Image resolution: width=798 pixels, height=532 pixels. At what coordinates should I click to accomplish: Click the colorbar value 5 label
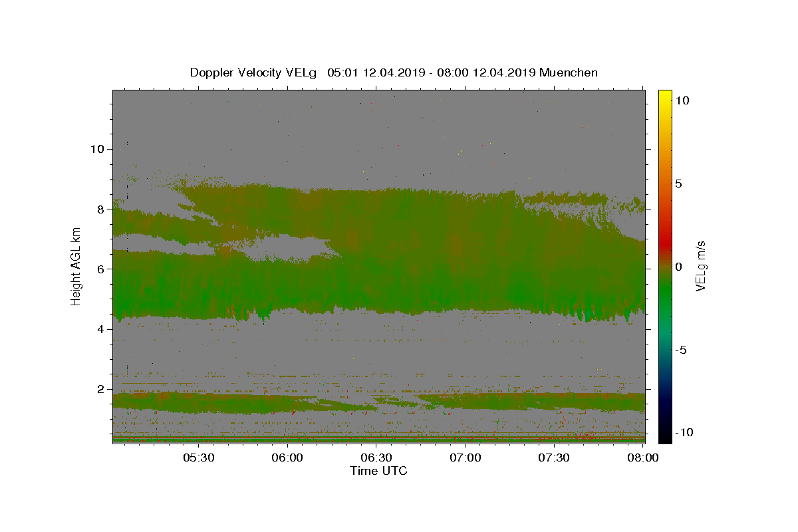tap(679, 184)
